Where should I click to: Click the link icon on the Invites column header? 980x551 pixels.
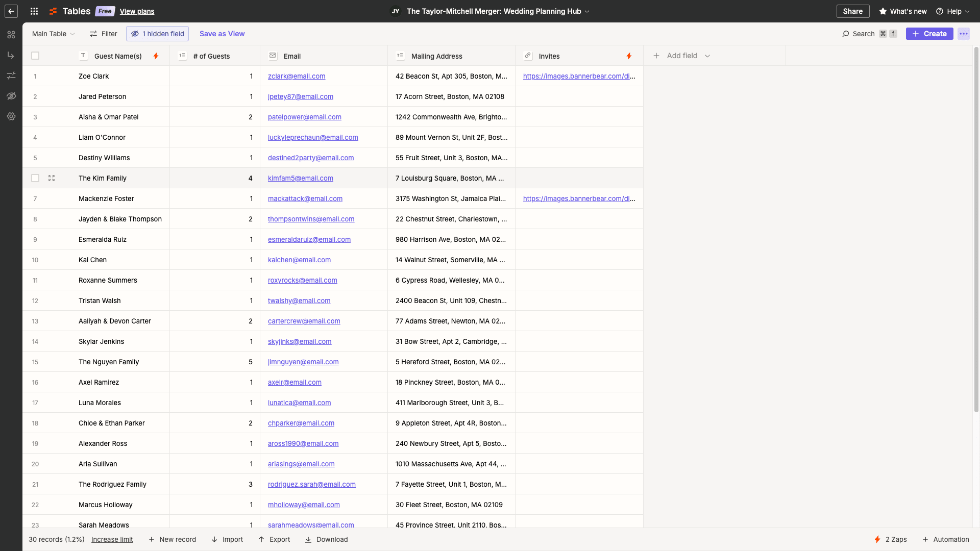[528, 56]
